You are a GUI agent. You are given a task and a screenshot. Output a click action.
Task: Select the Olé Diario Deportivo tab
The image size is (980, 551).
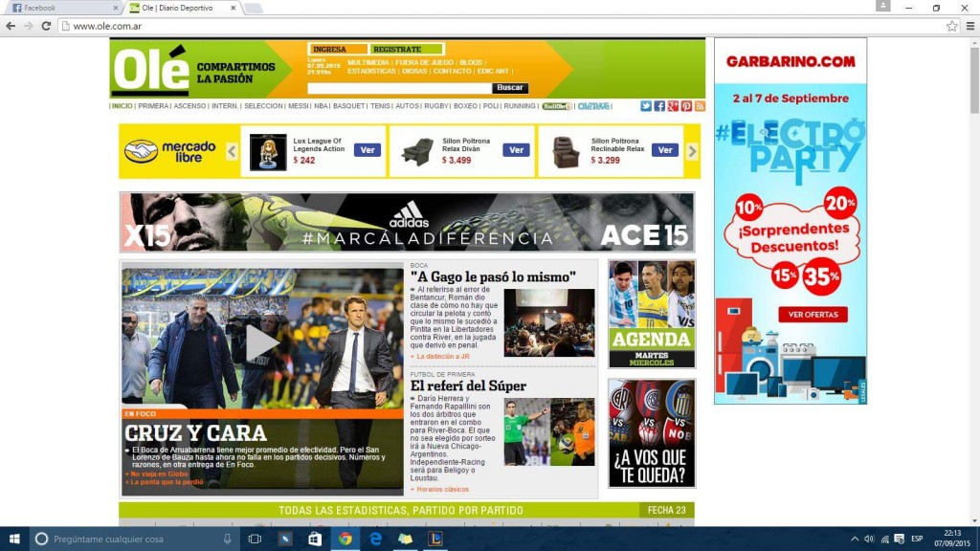(182, 8)
